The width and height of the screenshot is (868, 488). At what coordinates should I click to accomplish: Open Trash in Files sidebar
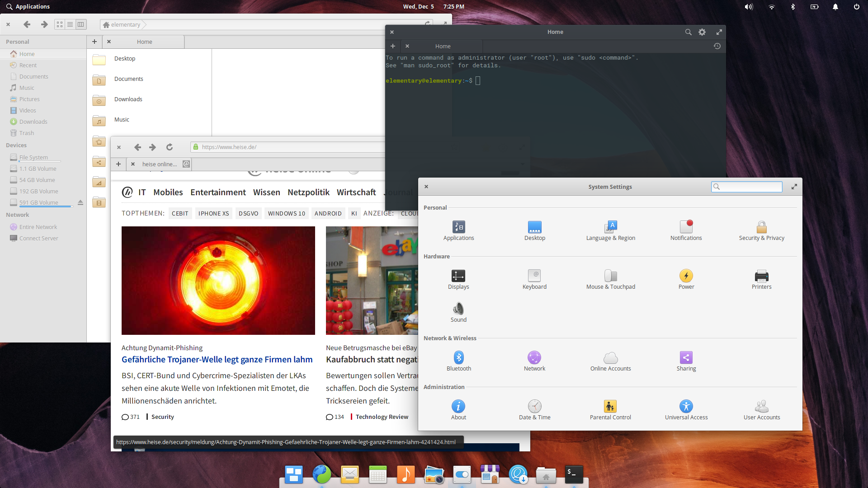[x=43, y=133]
